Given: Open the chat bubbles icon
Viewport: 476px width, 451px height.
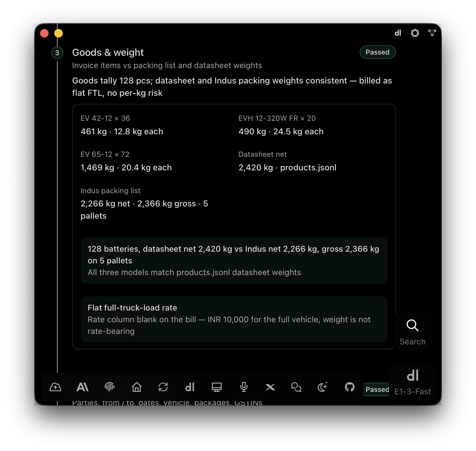Looking at the screenshot, I should (x=296, y=387).
